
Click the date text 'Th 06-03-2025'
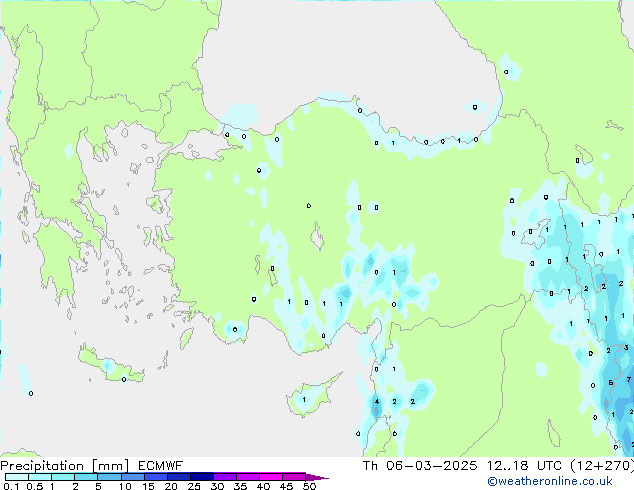(x=420, y=466)
